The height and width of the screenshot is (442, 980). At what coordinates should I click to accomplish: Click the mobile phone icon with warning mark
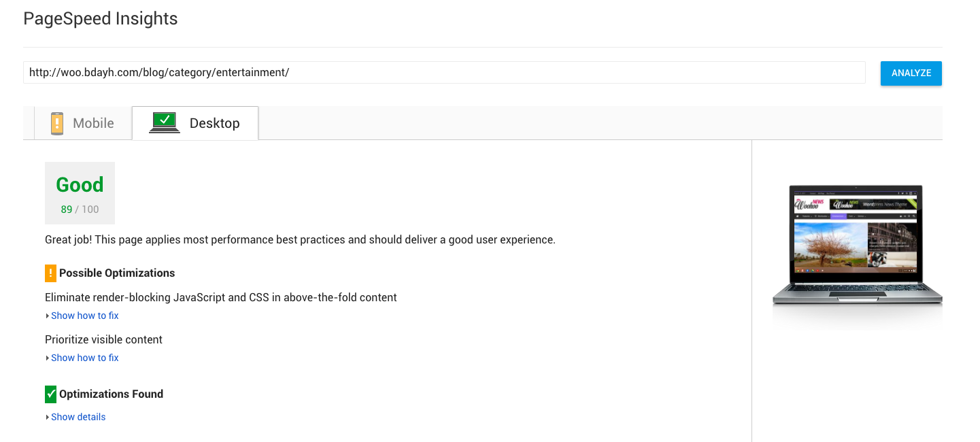click(57, 123)
